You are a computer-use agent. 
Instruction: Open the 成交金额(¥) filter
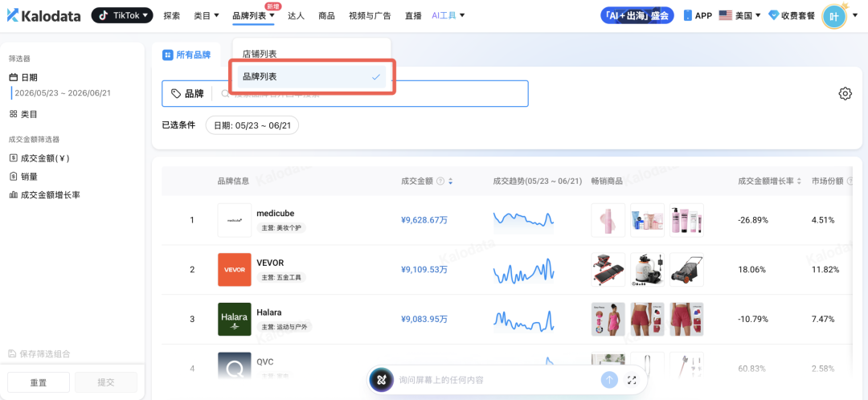[39, 158]
